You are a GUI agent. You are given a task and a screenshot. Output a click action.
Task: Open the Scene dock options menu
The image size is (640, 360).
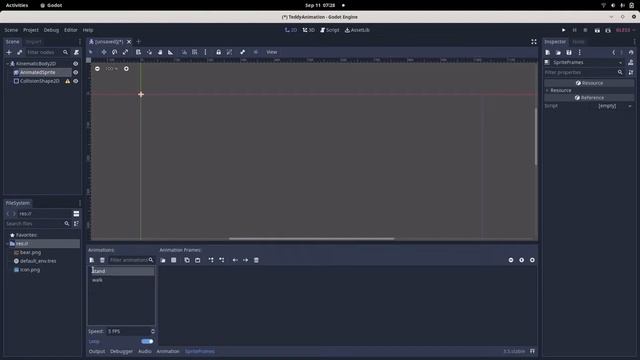pos(80,42)
